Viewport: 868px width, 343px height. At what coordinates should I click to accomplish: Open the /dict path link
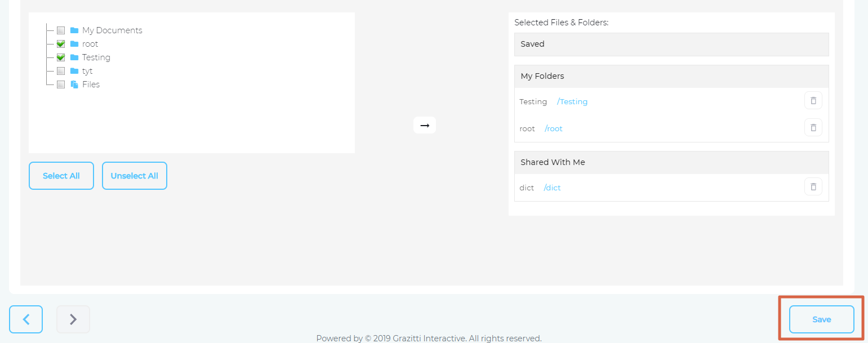click(552, 188)
